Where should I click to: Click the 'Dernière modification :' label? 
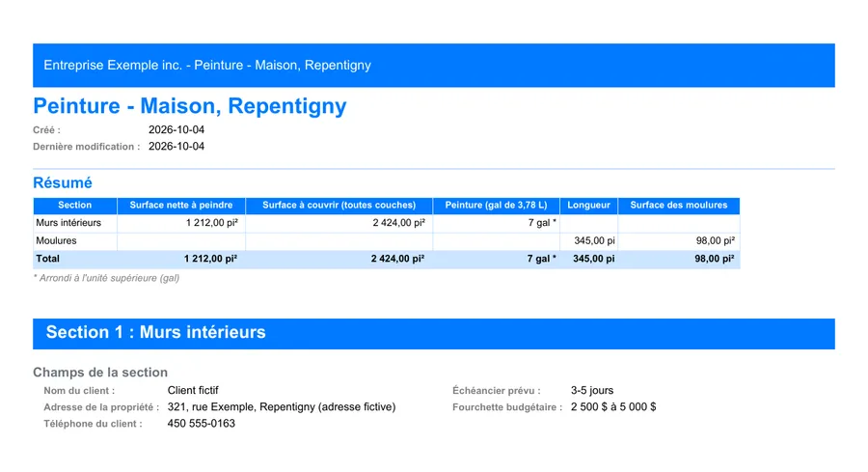pos(87,147)
